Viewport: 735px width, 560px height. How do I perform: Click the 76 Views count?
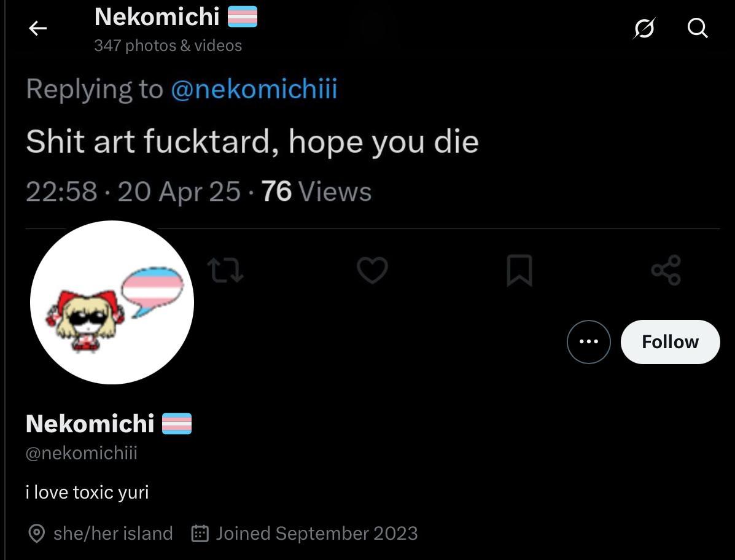tap(316, 192)
